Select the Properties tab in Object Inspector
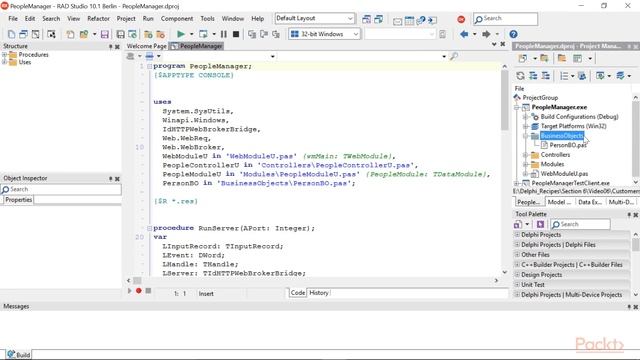Image resolution: width=640 pixels, height=360 pixels. tap(18, 200)
